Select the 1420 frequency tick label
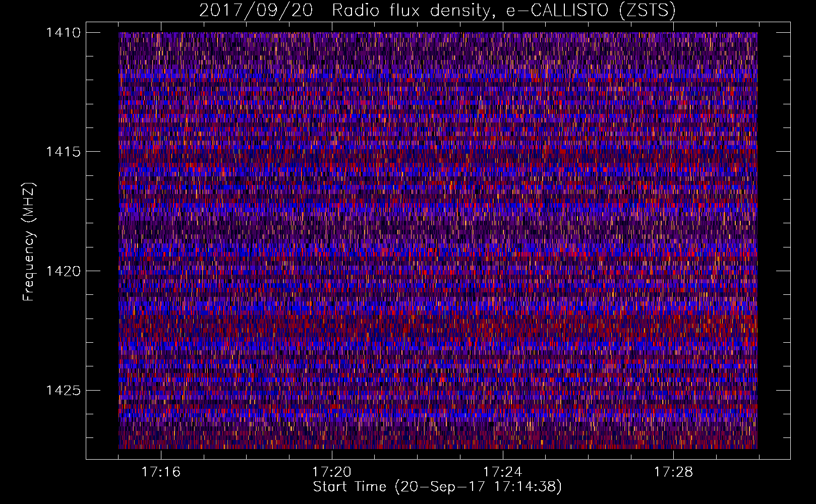The width and height of the screenshot is (816, 504). coord(63,271)
